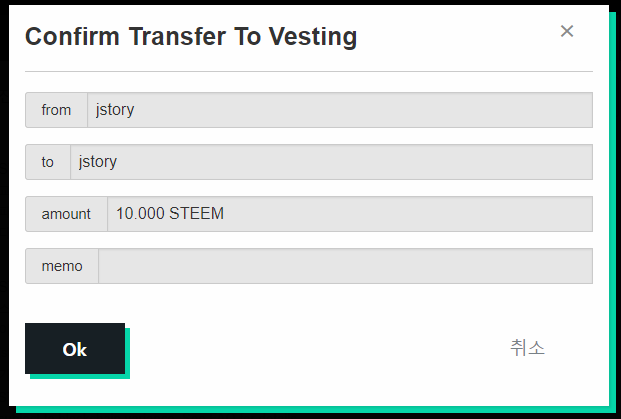Click the green shadow under Ok button
621x419 pixels.
pos(80,376)
